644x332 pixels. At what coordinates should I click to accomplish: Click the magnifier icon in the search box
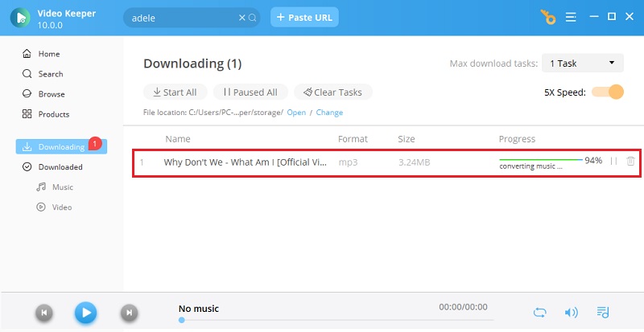coord(253,18)
